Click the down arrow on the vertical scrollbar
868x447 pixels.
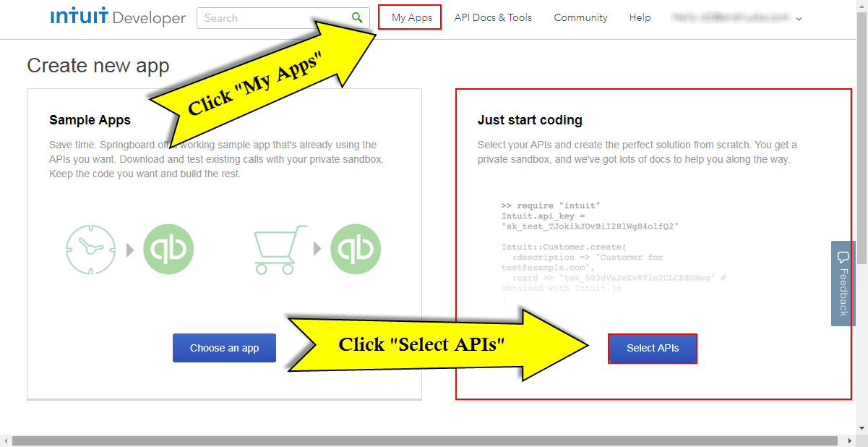(x=862, y=427)
